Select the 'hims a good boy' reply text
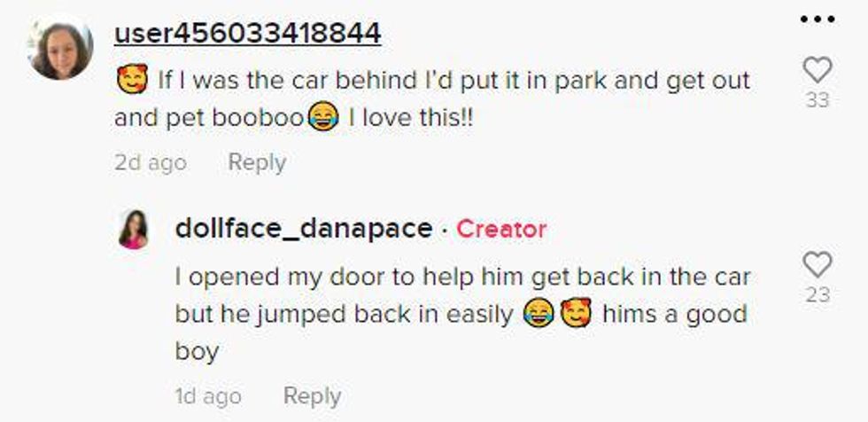This screenshot has height=422, width=868. (x=461, y=332)
